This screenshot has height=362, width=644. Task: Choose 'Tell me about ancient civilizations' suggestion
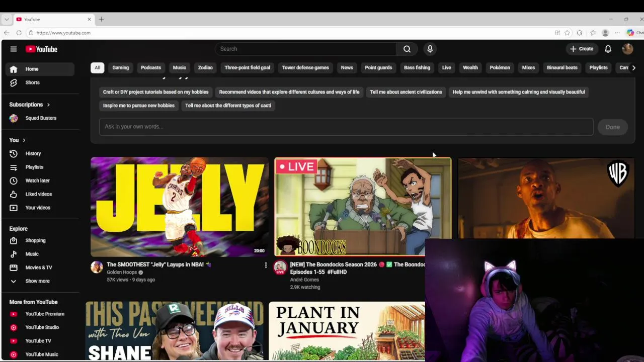coord(406,92)
